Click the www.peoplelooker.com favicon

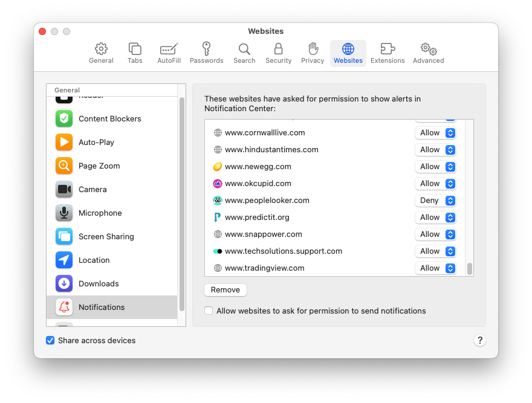[218, 201]
